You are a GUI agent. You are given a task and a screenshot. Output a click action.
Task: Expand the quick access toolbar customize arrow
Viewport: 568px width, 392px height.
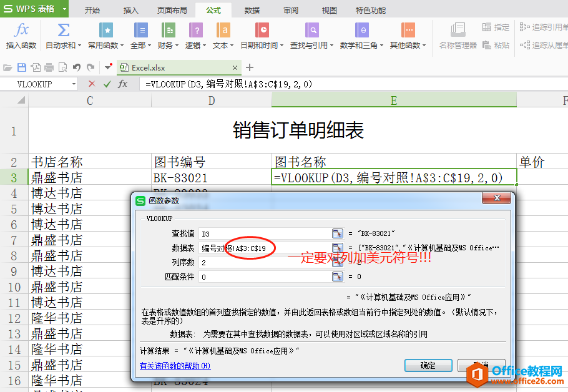coord(109,67)
